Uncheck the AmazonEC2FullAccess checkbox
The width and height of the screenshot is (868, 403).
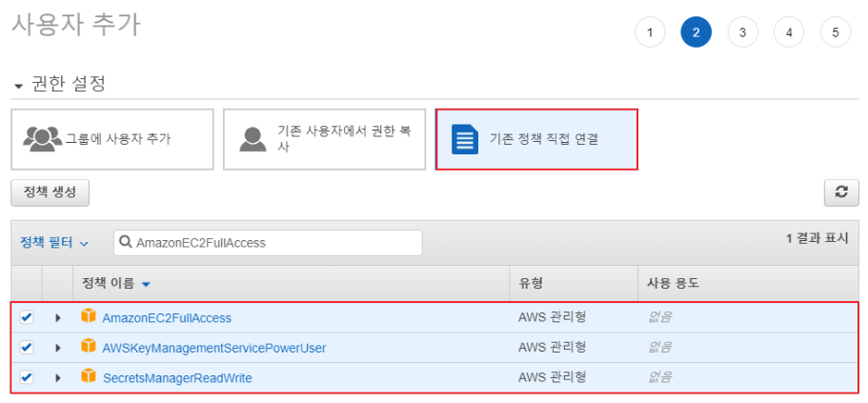coord(26,317)
